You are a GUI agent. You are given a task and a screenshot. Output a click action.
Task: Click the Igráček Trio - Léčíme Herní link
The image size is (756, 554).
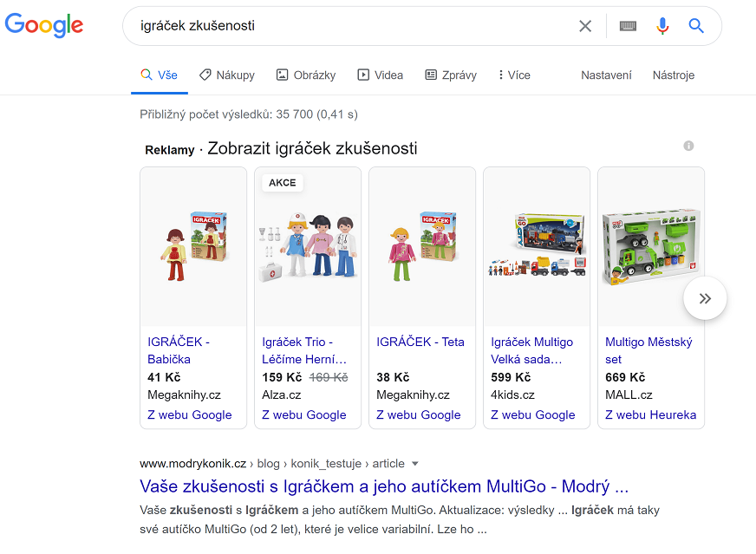pos(304,350)
